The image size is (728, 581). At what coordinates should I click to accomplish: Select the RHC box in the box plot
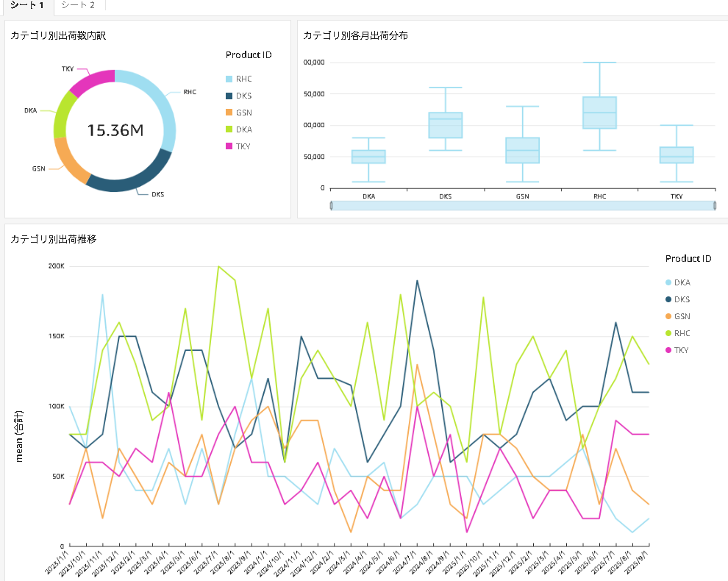[599, 113]
